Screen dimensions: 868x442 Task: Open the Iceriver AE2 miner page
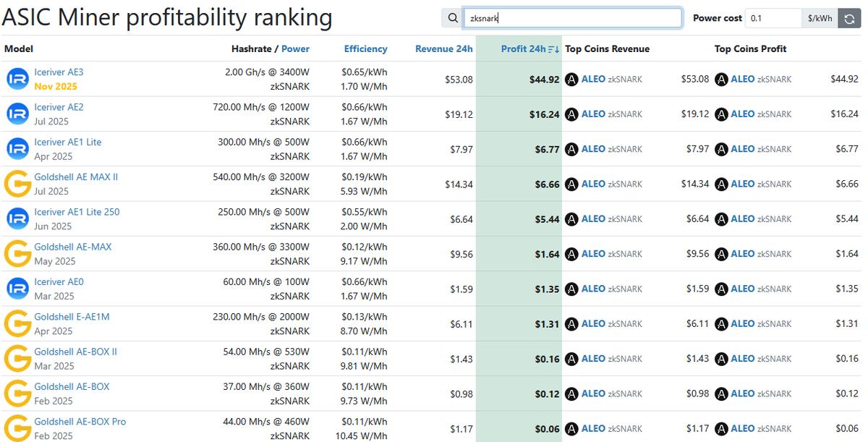[59, 107]
